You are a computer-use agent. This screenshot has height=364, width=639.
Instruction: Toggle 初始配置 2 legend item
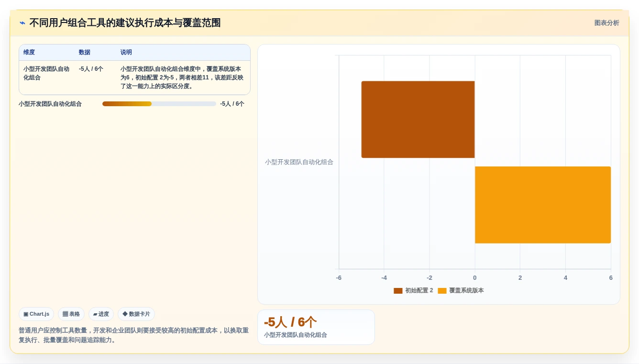pyautogui.click(x=413, y=291)
